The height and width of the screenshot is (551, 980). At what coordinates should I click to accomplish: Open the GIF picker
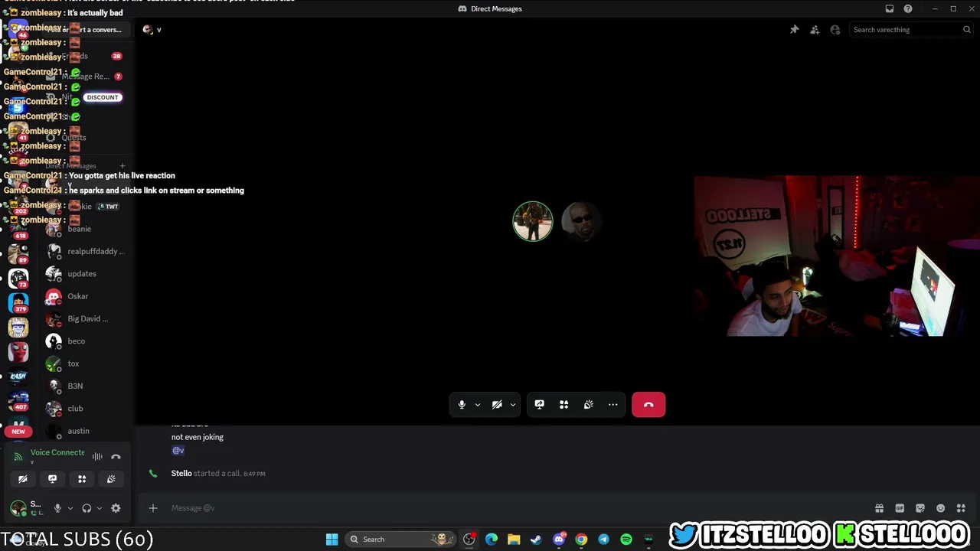pos(900,508)
